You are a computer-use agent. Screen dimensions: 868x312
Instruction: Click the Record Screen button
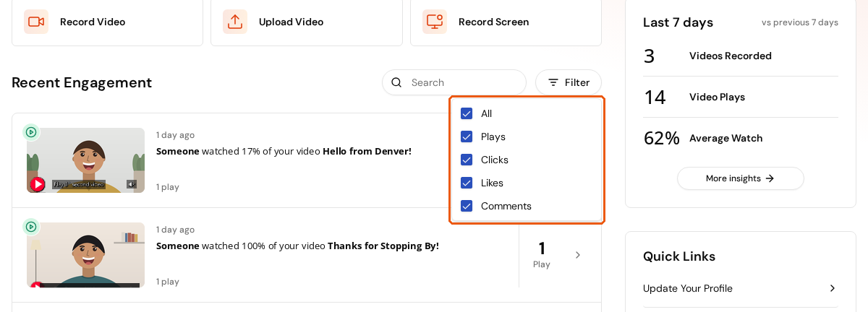tap(506, 22)
